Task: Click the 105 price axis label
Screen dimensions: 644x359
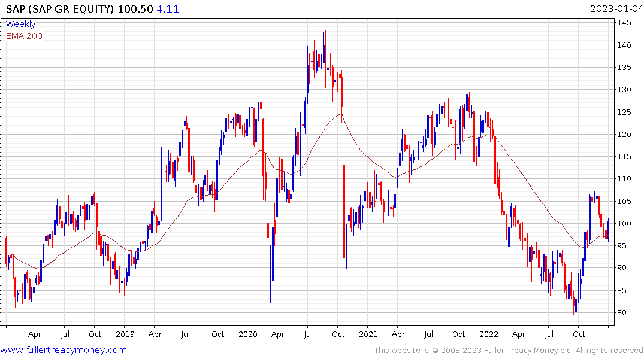Action: 624,201
